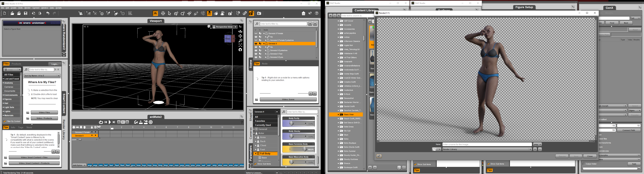The width and height of the screenshot is (644, 174).
Task: Click the aniMate2 track lock icon
Action: [92, 128]
